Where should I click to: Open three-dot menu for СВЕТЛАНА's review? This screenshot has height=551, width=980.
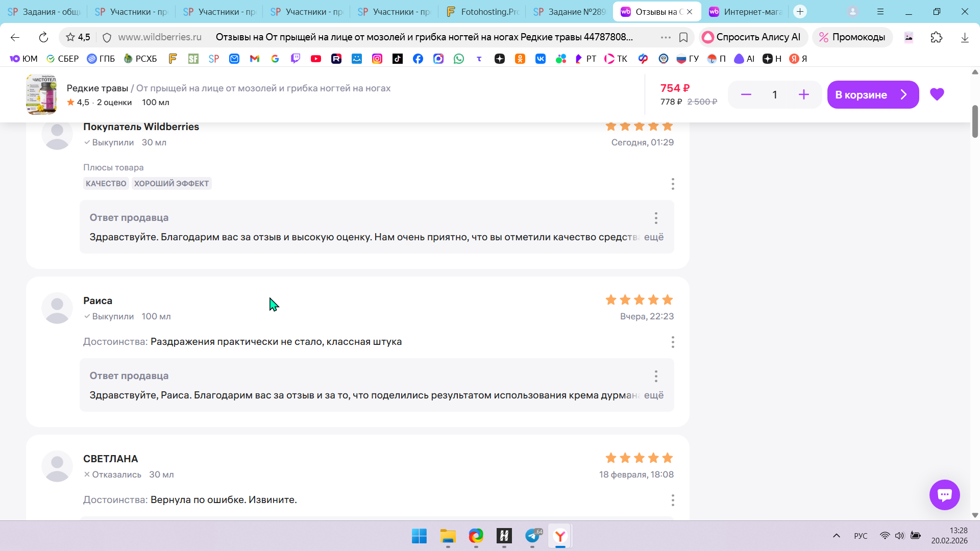click(x=673, y=500)
